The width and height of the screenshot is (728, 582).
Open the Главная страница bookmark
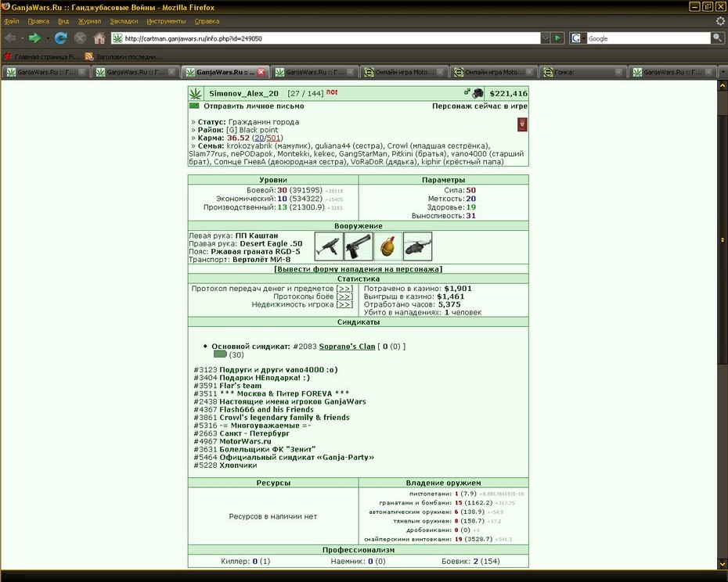pos(41,57)
